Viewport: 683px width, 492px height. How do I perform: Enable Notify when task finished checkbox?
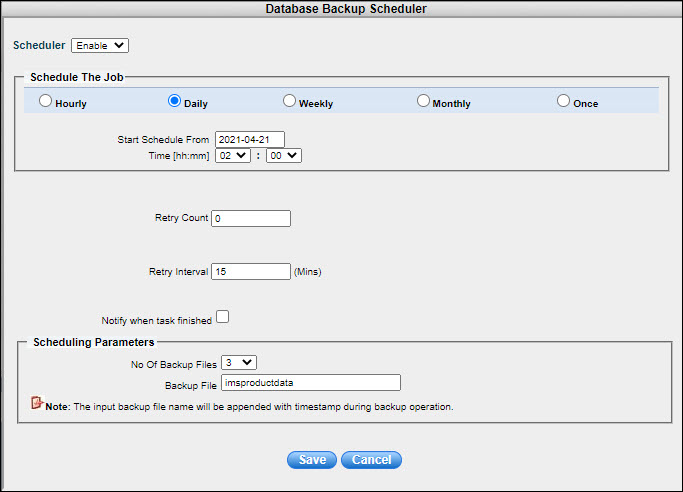[223, 317]
